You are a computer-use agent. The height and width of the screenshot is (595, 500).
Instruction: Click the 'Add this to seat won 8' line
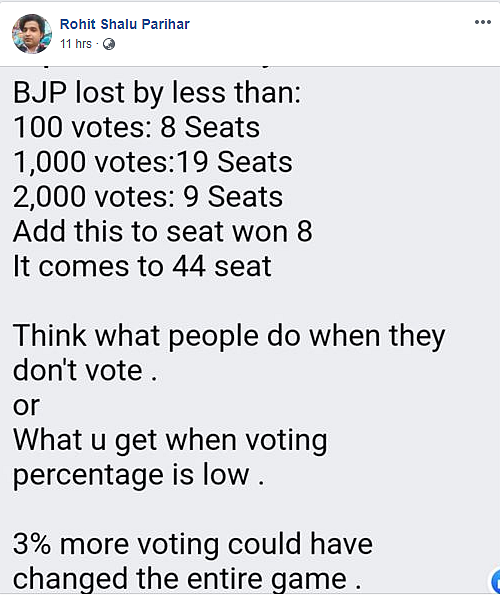[163, 231]
